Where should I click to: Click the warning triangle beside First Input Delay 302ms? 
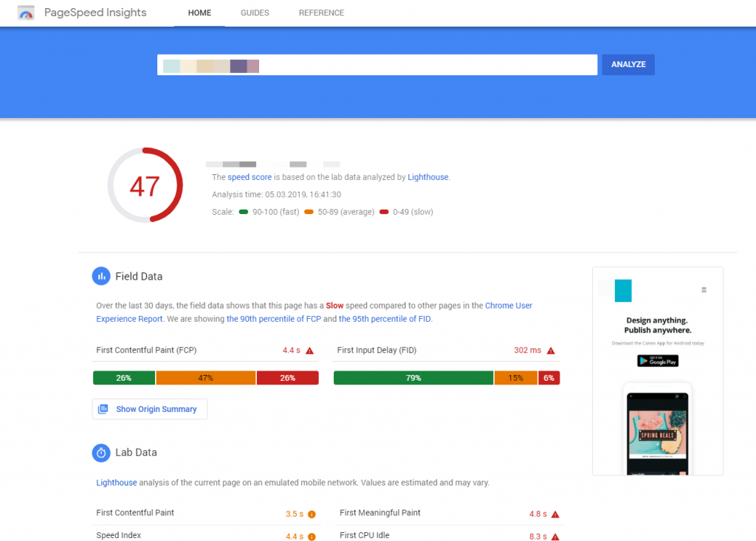(x=550, y=350)
